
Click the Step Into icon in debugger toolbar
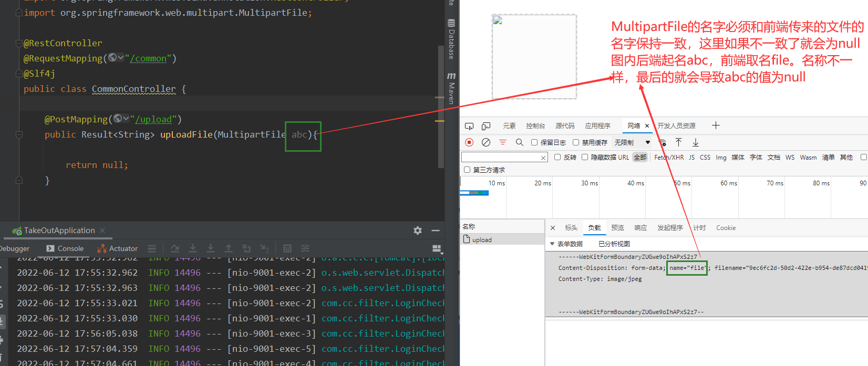(193, 248)
